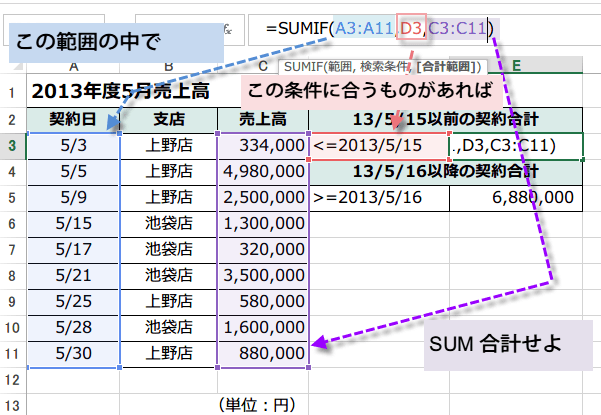Click 上野店 cell in row 3
The width and height of the screenshot is (601, 415).
(x=169, y=146)
